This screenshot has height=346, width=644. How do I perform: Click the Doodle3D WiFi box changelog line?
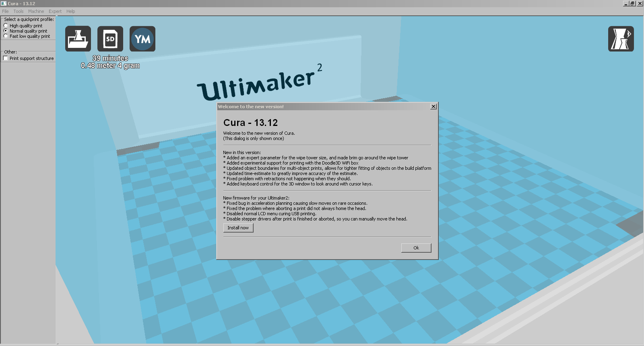291,163
